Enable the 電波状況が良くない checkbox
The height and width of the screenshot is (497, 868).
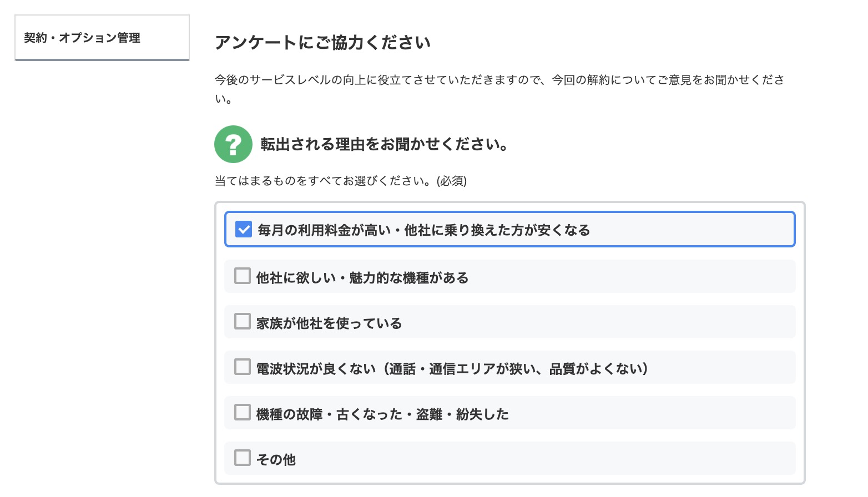pos(243,367)
